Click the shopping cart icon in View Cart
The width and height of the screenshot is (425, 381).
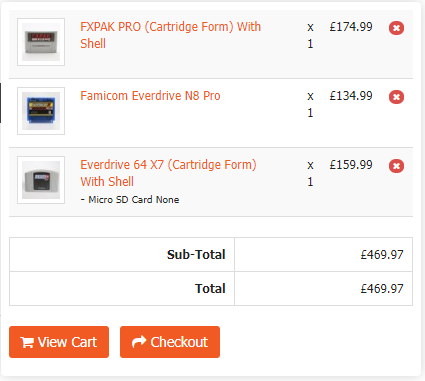(x=27, y=342)
